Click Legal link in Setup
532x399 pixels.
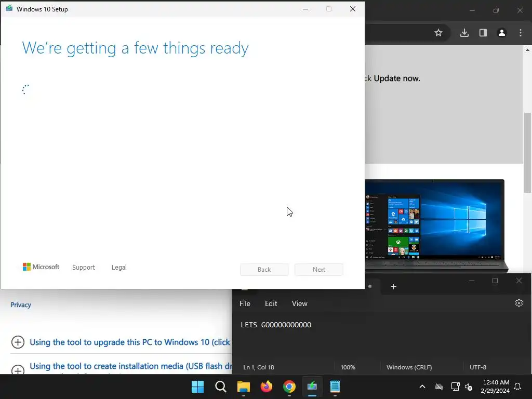119,268
